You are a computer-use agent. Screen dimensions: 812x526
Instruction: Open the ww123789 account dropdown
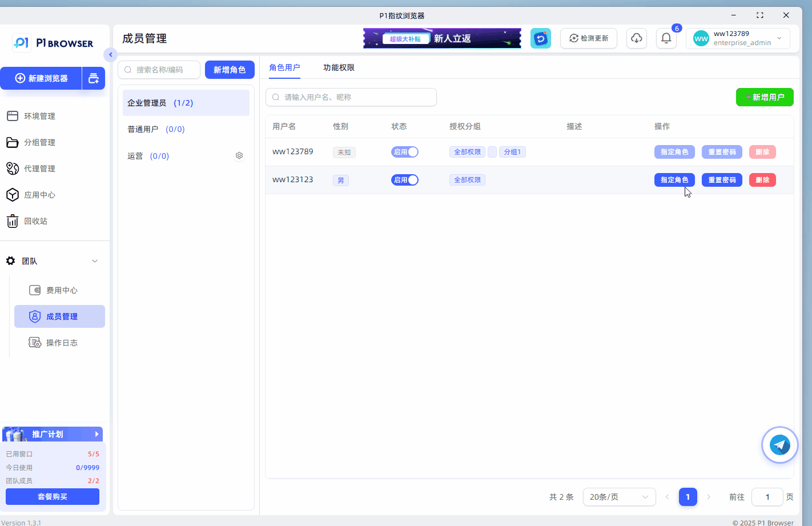point(738,38)
